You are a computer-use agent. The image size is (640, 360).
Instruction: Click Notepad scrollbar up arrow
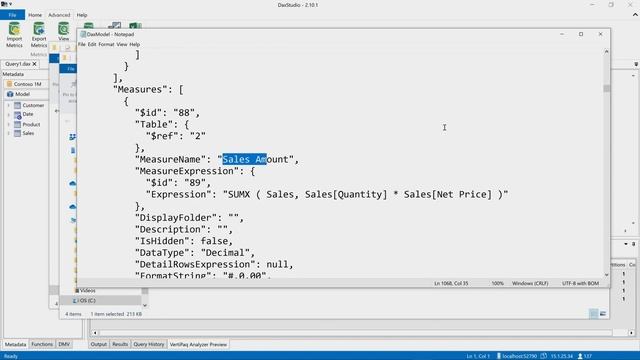coord(606,51)
